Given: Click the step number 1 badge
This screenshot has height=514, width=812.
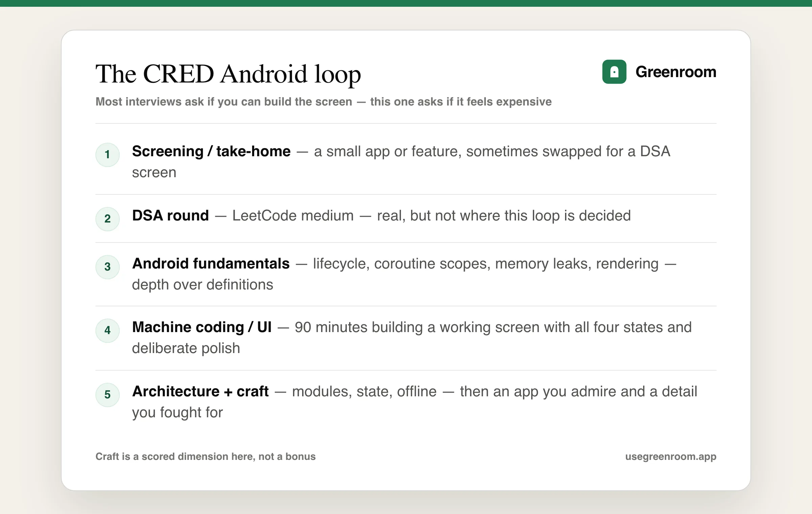Looking at the screenshot, I should pyautogui.click(x=108, y=155).
